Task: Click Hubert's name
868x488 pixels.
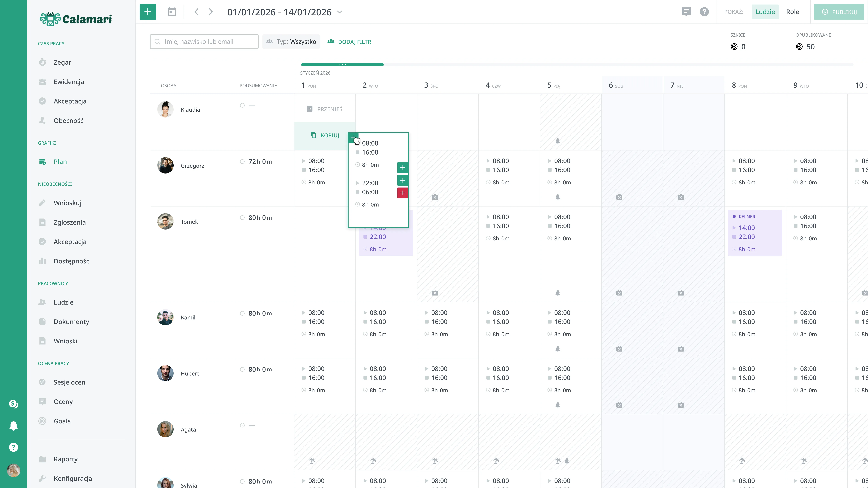Action: coord(190,374)
